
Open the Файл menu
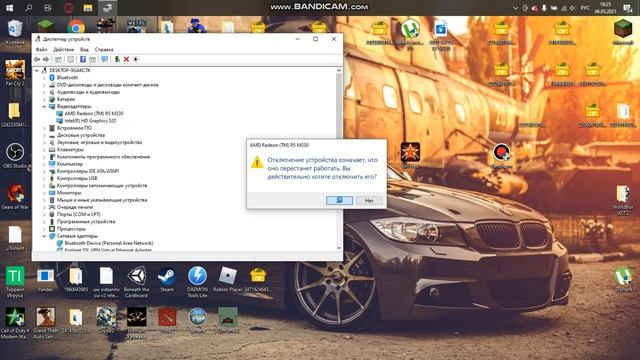tap(41, 49)
